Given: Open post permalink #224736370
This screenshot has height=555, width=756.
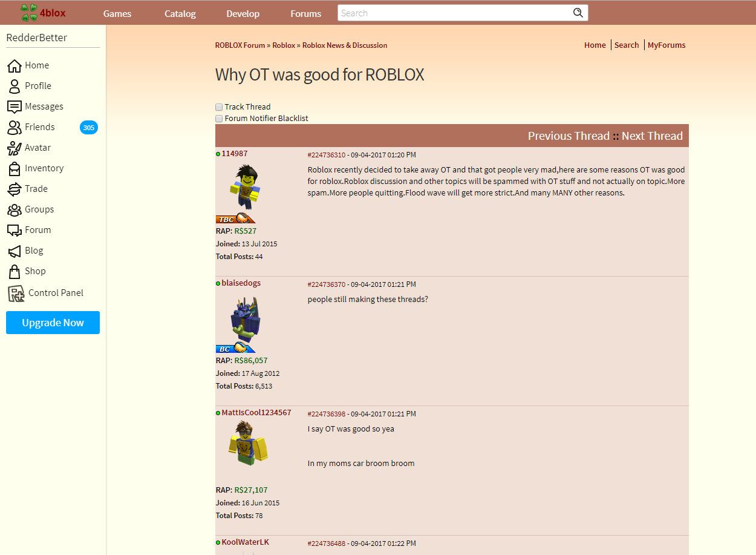Looking at the screenshot, I should (327, 284).
